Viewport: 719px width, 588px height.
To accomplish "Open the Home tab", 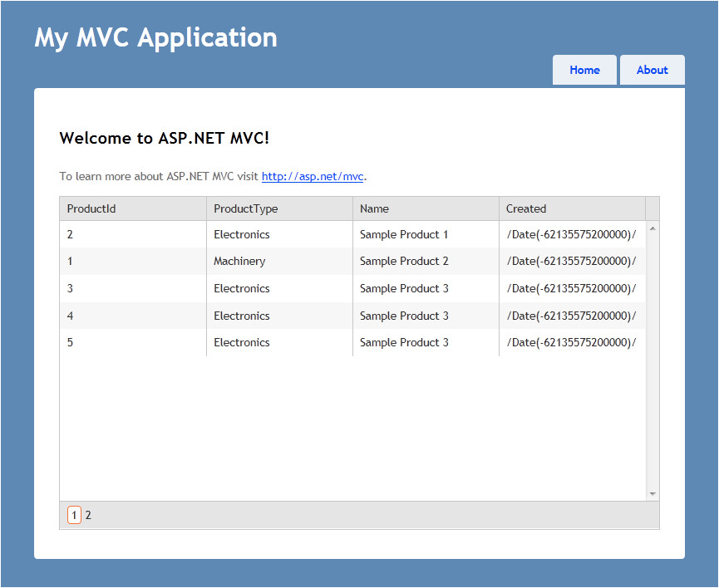I will (584, 70).
